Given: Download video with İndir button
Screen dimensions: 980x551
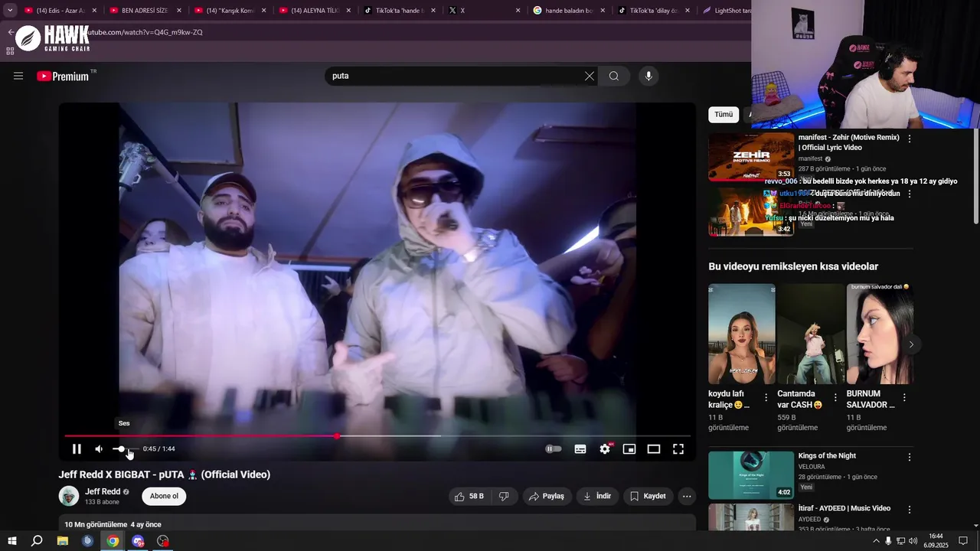Looking at the screenshot, I should point(597,496).
